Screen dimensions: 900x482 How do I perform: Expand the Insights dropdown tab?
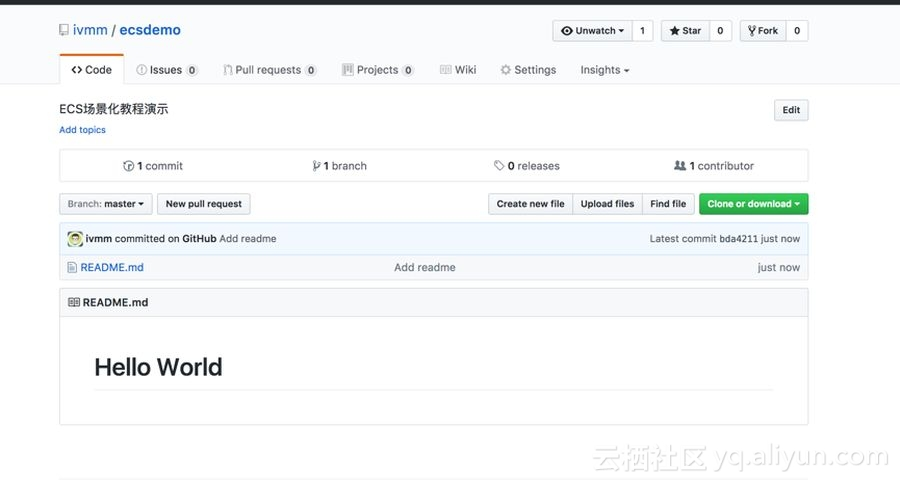click(x=604, y=70)
